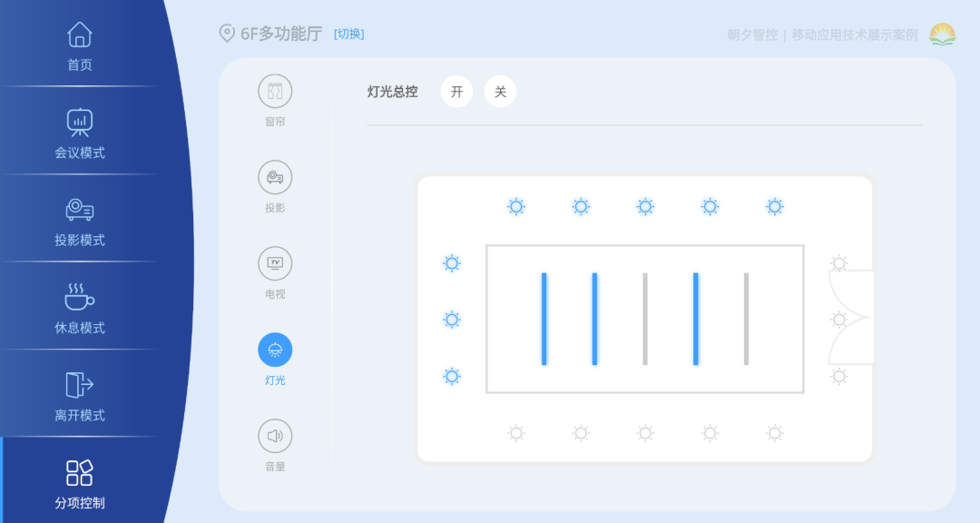Open 分项控制 itemized control tab
980x523 pixels.
pyautogui.click(x=80, y=483)
